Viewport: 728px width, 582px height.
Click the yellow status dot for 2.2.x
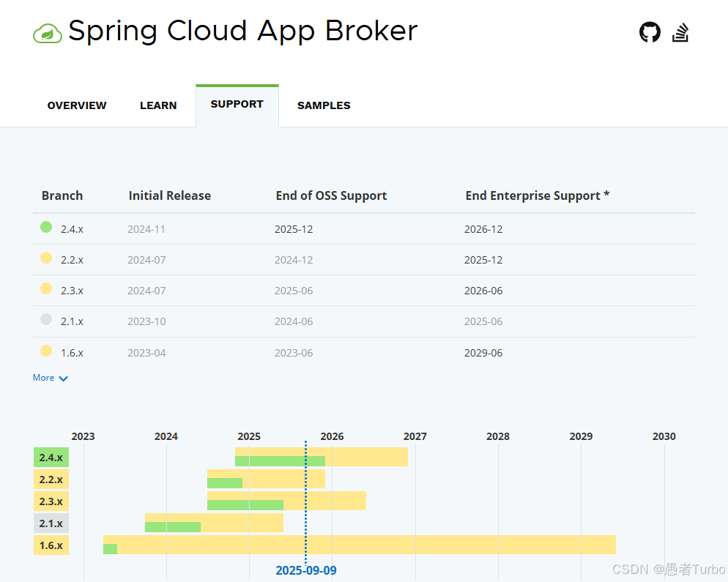(x=46, y=258)
